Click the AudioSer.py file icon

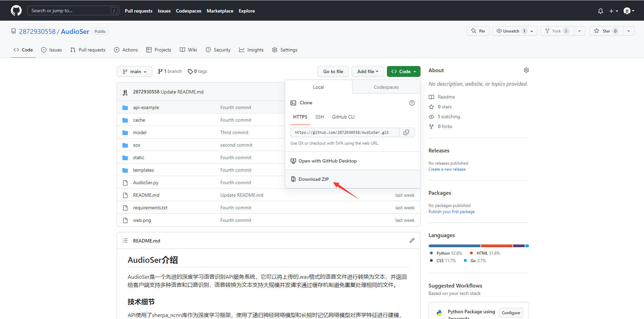(x=125, y=183)
